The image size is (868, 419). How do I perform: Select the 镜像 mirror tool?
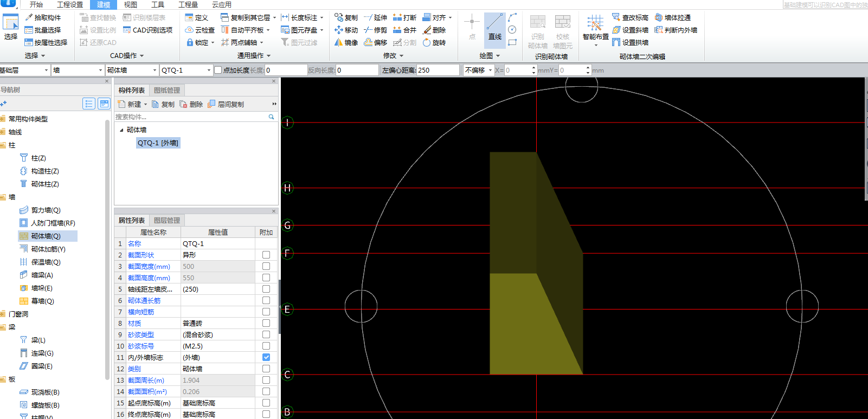(346, 42)
